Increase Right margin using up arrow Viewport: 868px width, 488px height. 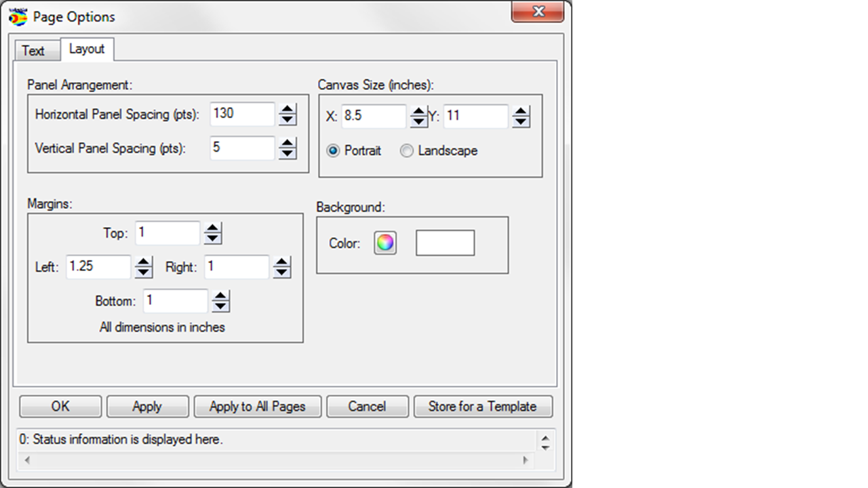[282, 262]
